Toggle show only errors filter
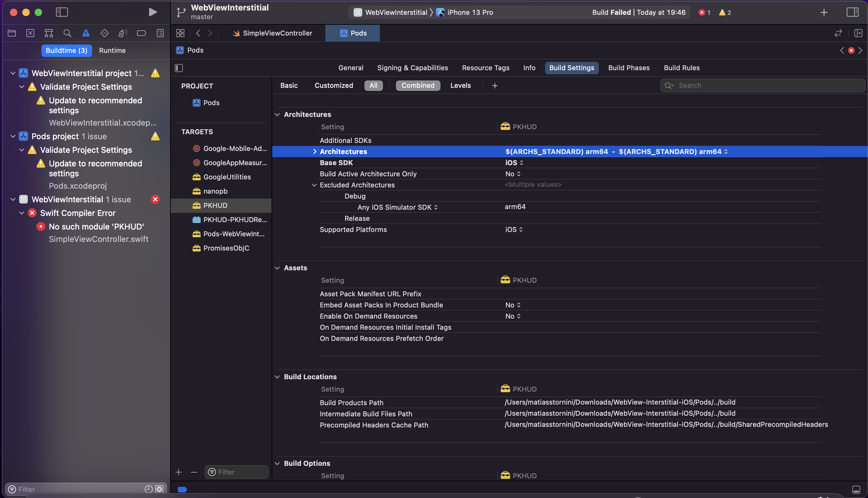Image resolution: width=868 pixels, height=498 pixels. (x=159, y=489)
